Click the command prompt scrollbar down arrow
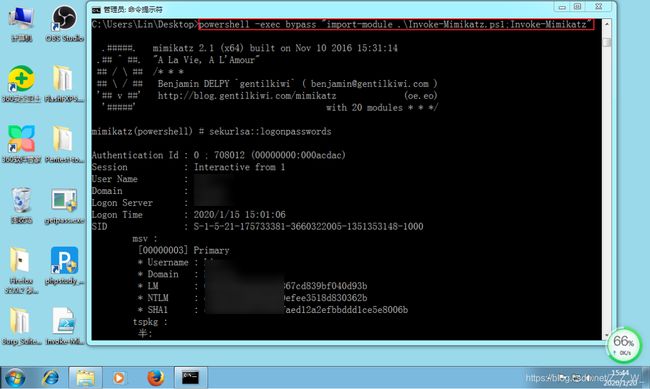This screenshot has width=650, height=389. [x=607, y=335]
